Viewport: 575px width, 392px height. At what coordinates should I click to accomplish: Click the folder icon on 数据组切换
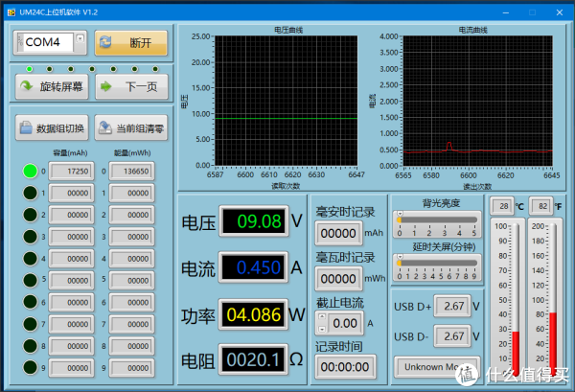point(26,127)
